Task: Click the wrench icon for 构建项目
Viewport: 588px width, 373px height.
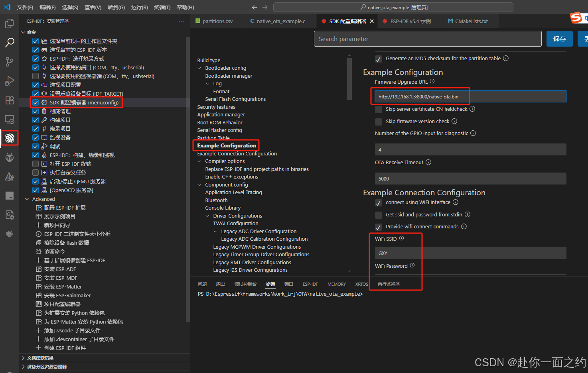Action: pyautogui.click(x=44, y=120)
